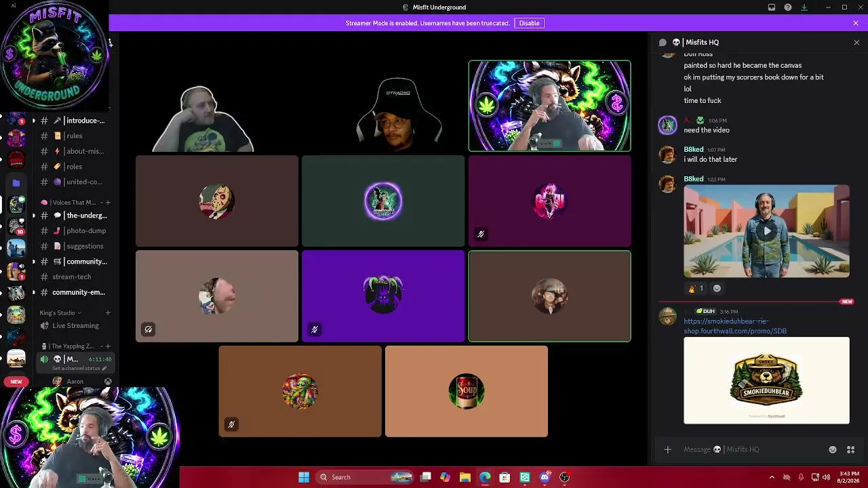This screenshot has height=488, width=868.
Task: Click the chat bubble icon beside Misfits HQ
Action: [x=663, y=42]
